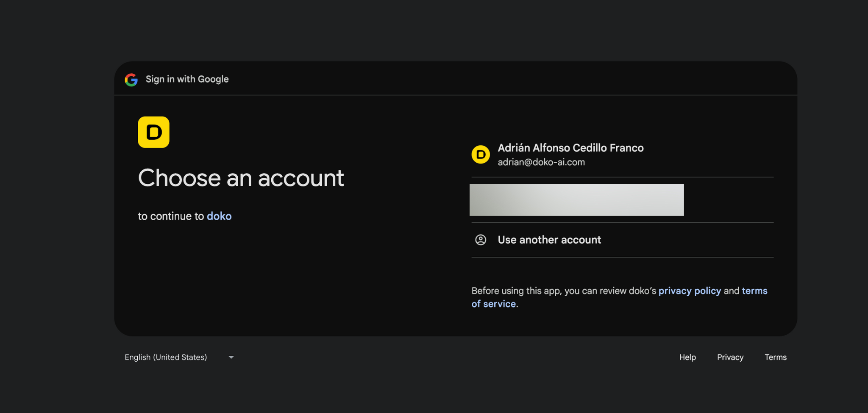Open the doko link under Choose an account

pyautogui.click(x=219, y=216)
